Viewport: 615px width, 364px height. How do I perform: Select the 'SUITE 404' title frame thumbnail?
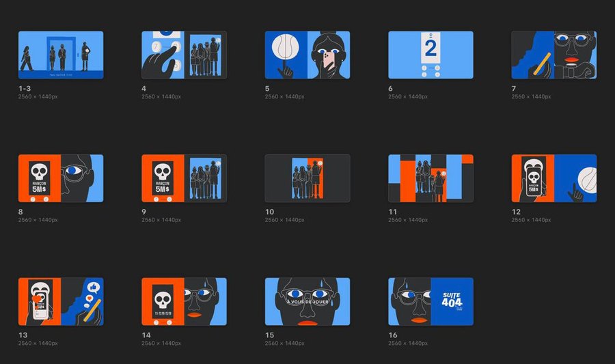pos(430,301)
